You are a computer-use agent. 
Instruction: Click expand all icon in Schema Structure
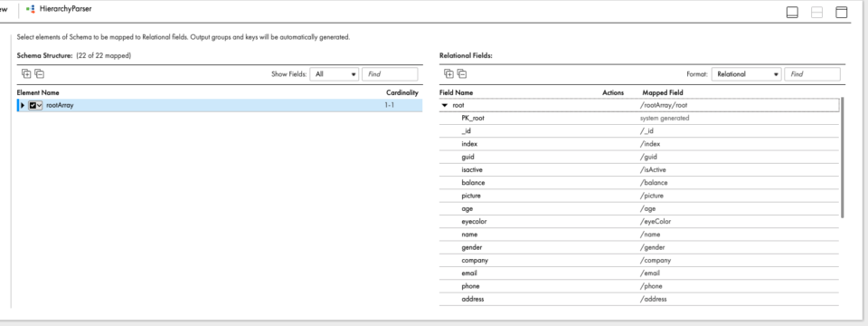click(26, 73)
